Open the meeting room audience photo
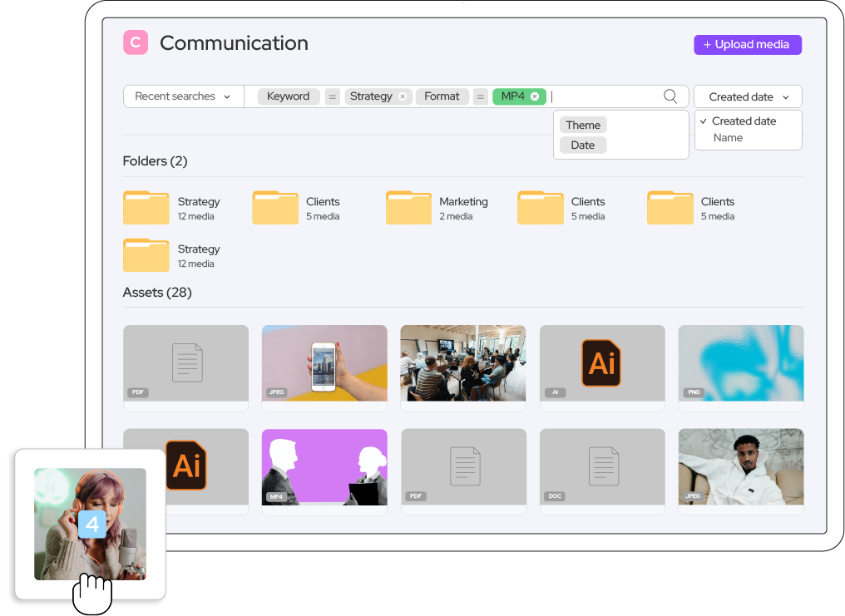 pyautogui.click(x=463, y=363)
